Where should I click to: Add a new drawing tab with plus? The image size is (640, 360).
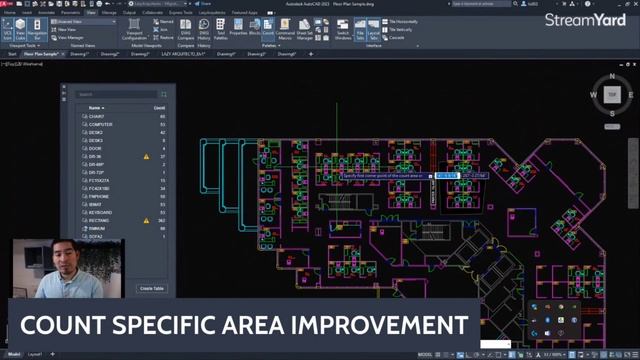coord(311,54)
